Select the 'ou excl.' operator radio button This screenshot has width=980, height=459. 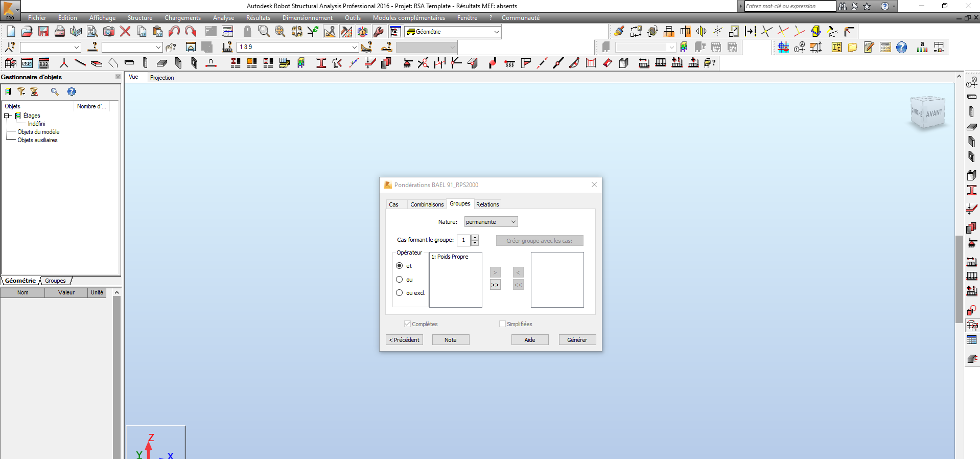pos(400,293)
